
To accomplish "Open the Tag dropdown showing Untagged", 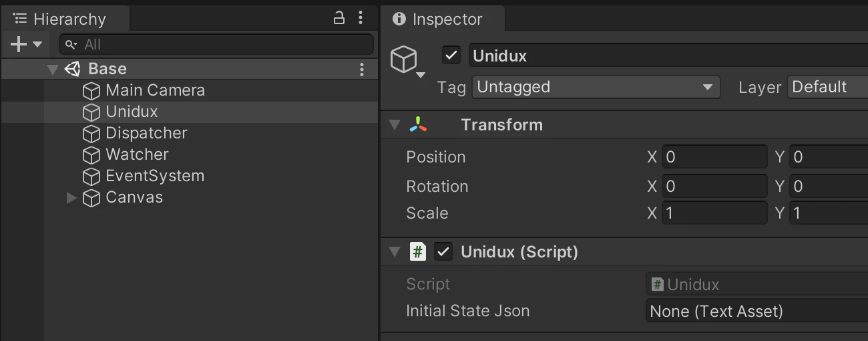I will click(596, 87).
